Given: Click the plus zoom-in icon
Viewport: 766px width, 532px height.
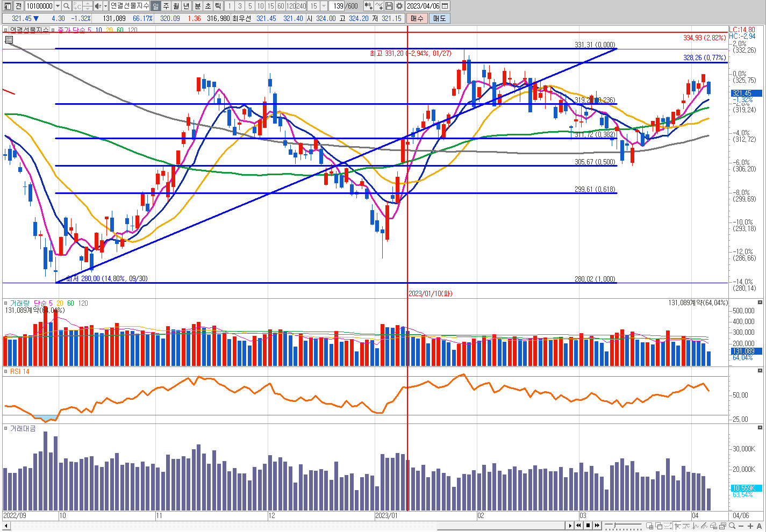Looking at the screenshot, I should (750, 526).
